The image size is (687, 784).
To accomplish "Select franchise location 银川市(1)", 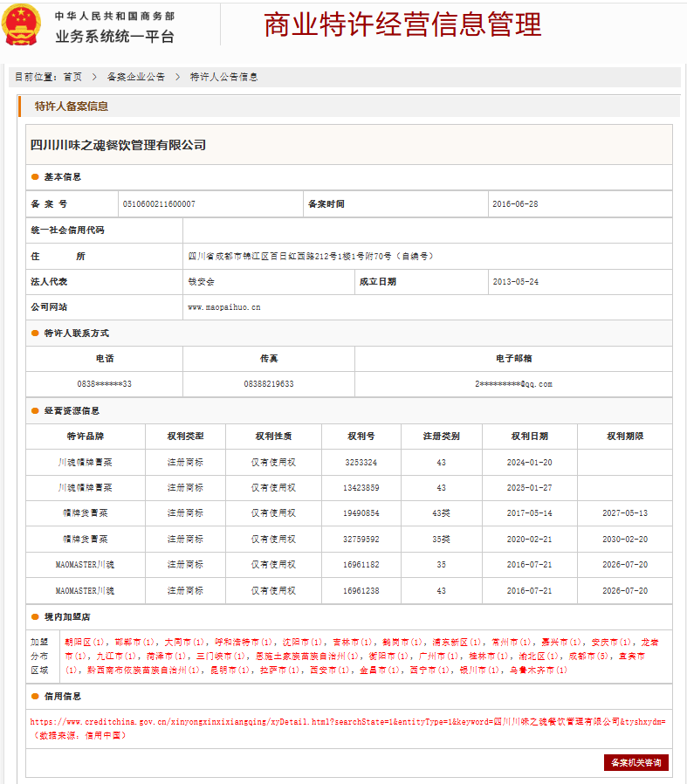I will (x=480, y=670).
